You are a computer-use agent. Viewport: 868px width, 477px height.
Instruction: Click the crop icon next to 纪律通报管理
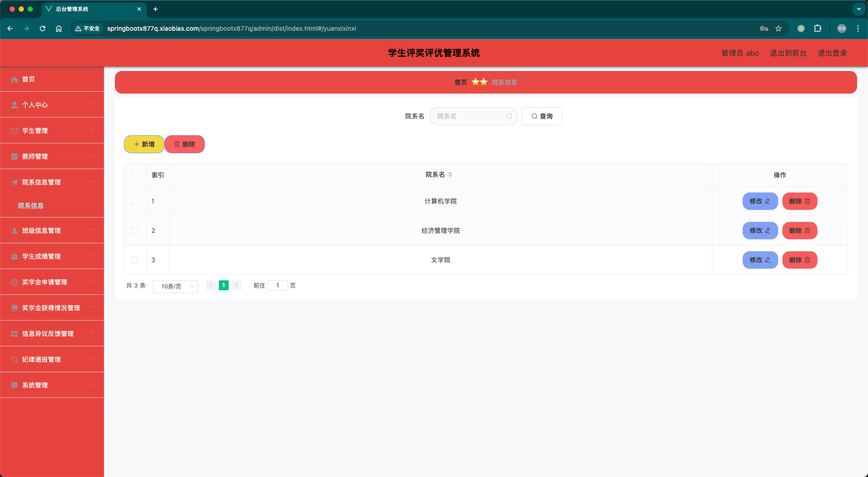coord(14,359)
